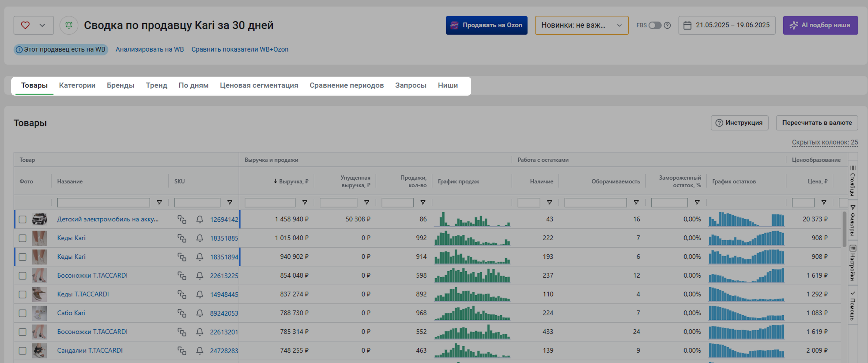The image size is (868, 363).
Task: Click calendar icon in date range field
Action: pos(687,25)
